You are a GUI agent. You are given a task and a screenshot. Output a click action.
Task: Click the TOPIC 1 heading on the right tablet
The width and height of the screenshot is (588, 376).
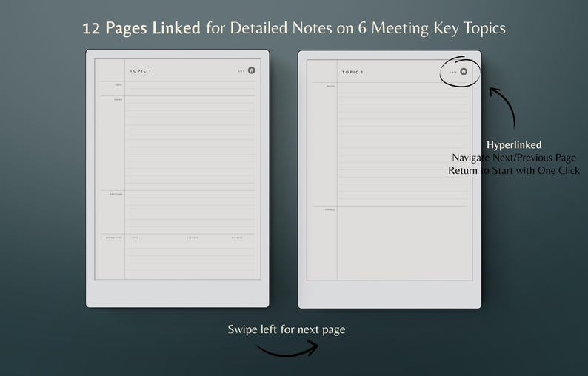[x=353, y=72]
